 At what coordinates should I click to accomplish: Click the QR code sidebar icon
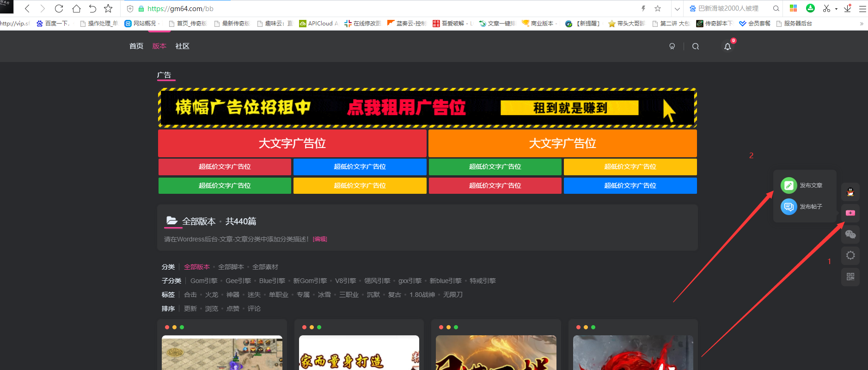point(850,277)
